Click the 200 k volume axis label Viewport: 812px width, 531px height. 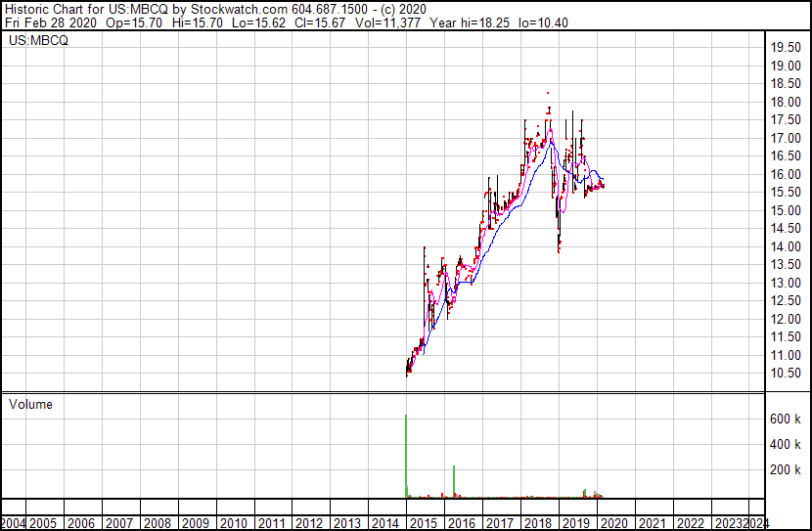(784, 470)
